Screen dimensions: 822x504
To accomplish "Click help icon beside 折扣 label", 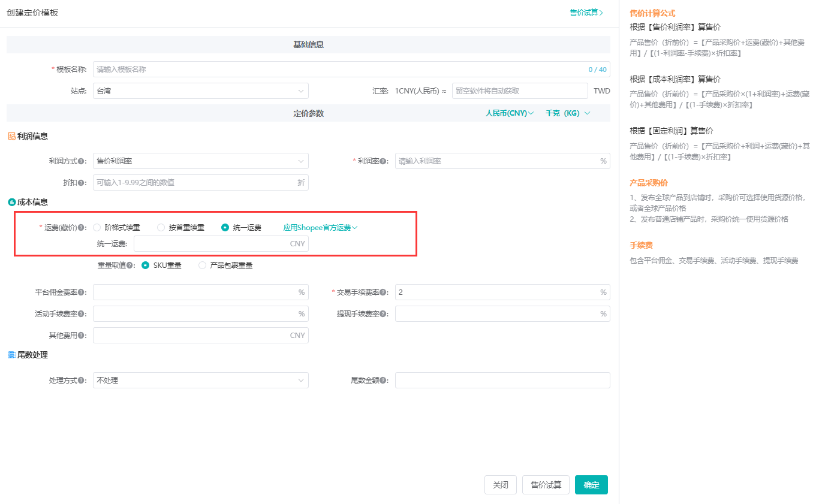I will pos(81,183).
